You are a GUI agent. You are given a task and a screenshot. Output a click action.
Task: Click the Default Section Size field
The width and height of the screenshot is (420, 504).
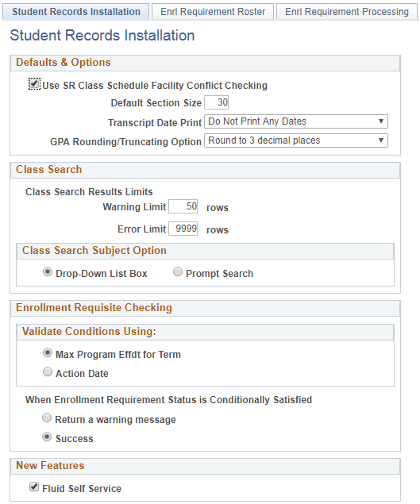[217, 102]
